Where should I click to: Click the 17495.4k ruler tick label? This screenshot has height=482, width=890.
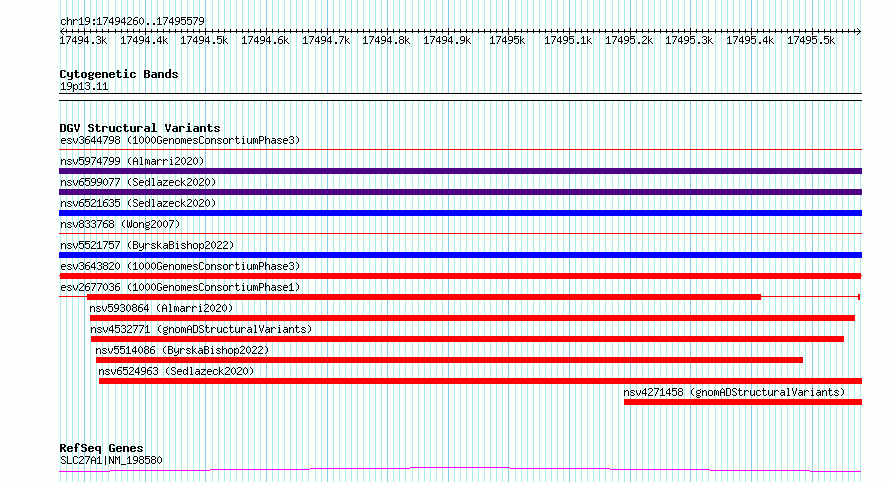[750, 40]
